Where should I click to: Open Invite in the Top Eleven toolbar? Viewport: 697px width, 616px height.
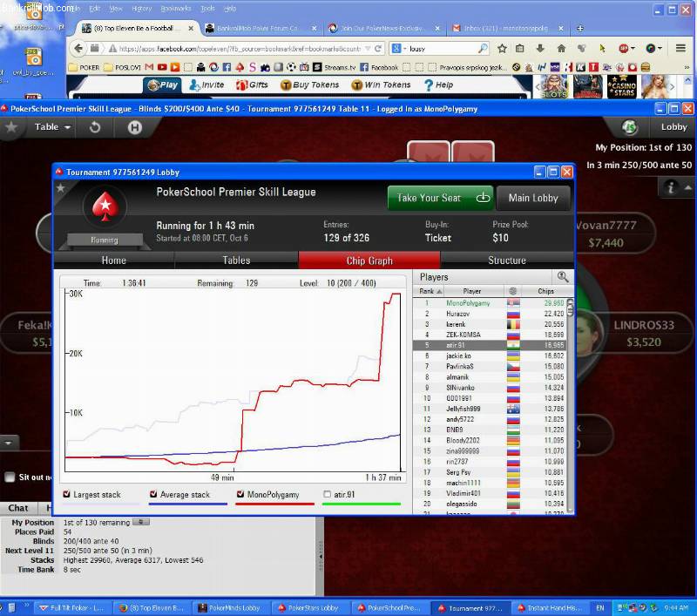click(x=206, y=85)
